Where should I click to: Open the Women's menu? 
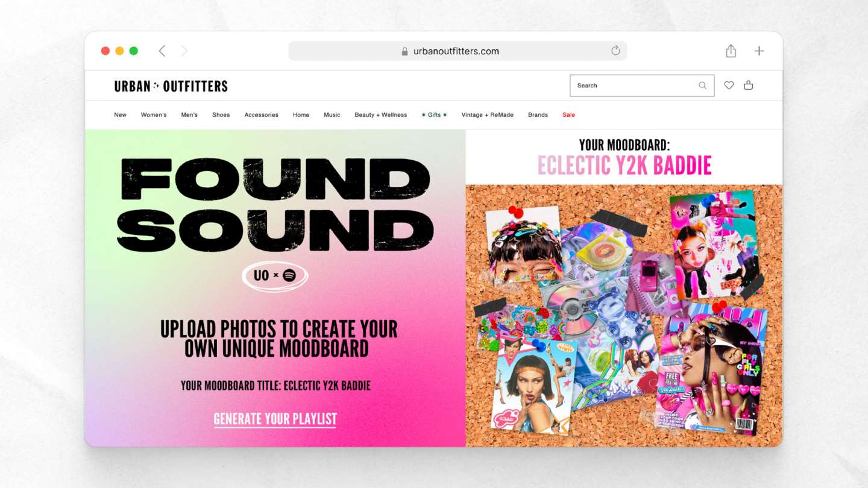(x=154, y=115)
